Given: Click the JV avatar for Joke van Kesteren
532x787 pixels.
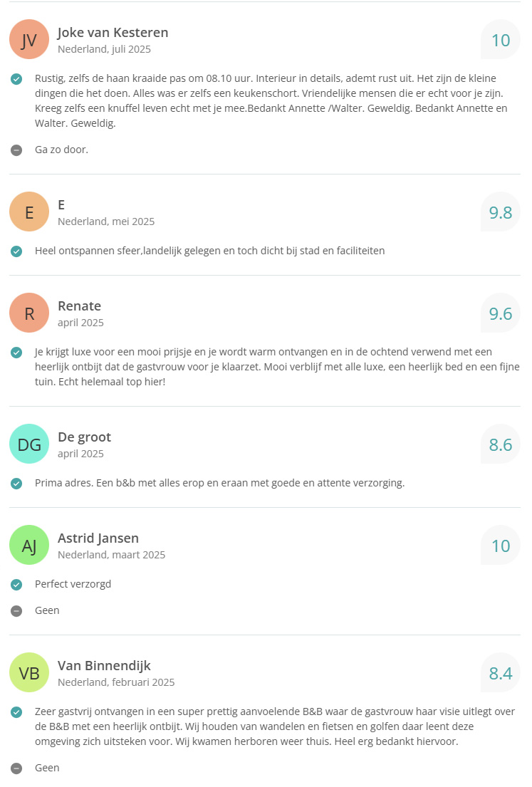Looking at the screenshot, I should tap(29, 39).
